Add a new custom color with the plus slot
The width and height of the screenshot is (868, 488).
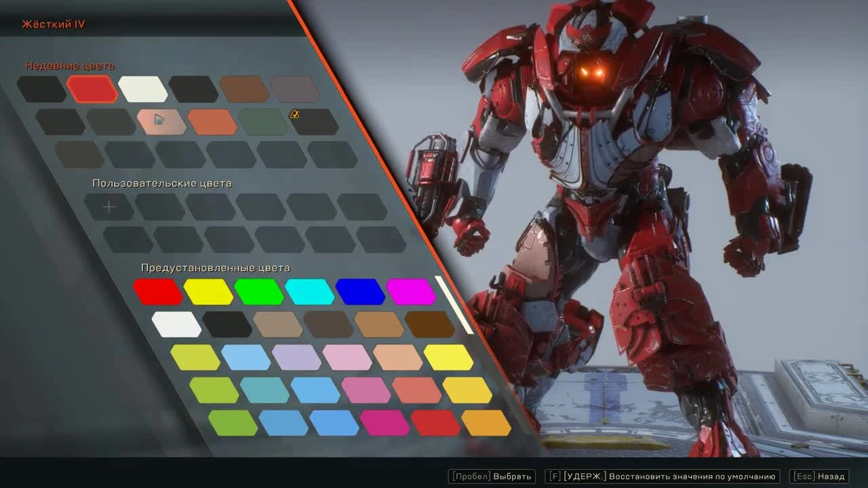coord(109,207)
